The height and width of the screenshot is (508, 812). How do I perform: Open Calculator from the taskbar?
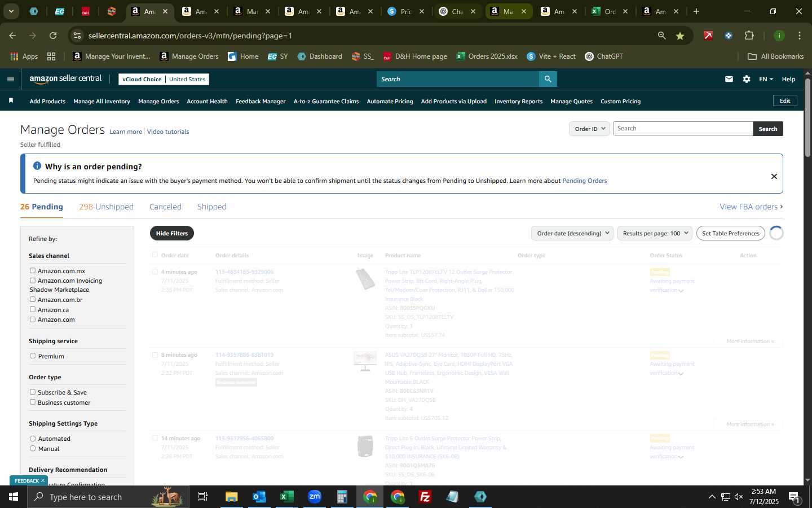342,497
